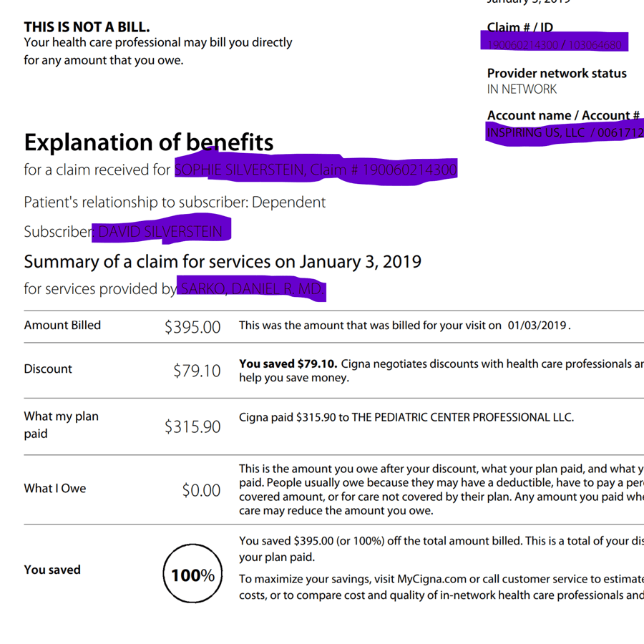Image resolution: width=644 pixels, height=644 pixels.
Task: Select the "What I Owe" row label
Action: (54, 489)
